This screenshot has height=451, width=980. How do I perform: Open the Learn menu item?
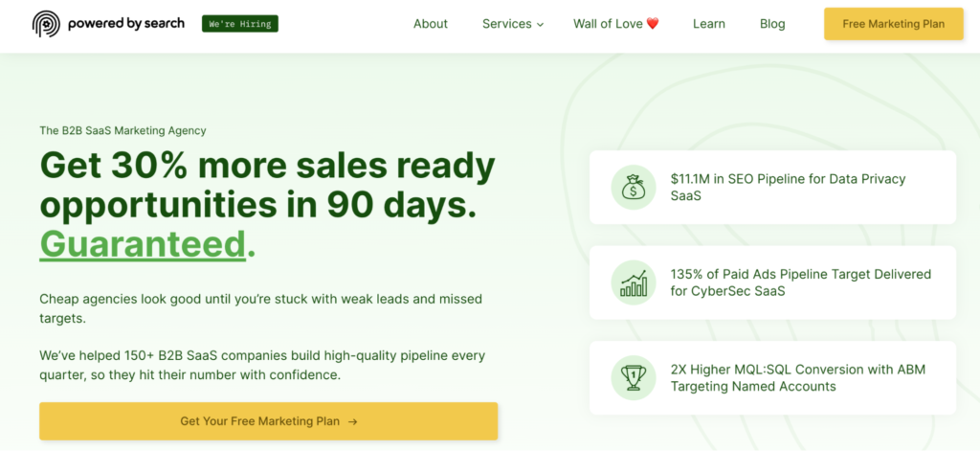(709, 24)
